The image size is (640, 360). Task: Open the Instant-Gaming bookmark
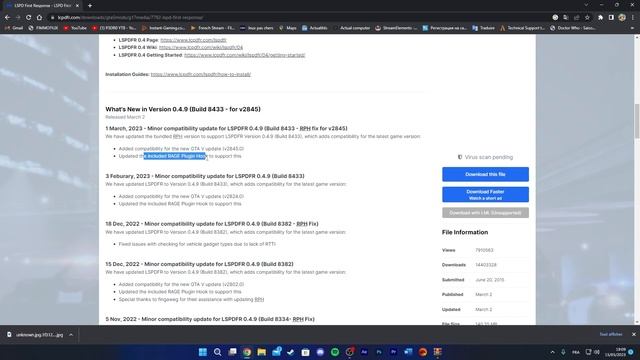click(163, 28)
